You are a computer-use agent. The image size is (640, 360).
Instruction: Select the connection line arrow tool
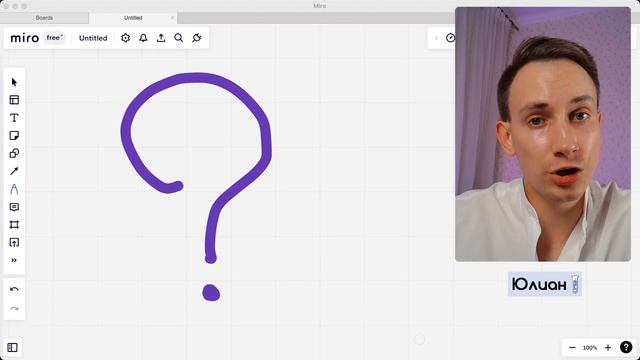(x=14, y=171)
